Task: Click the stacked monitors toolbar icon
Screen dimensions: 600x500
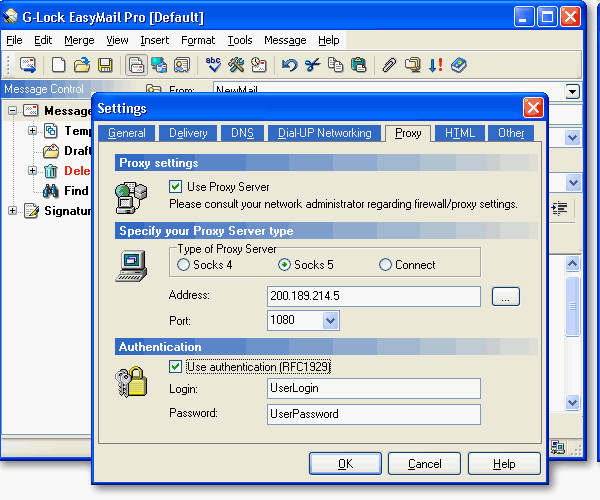Action: click(412, 65)
